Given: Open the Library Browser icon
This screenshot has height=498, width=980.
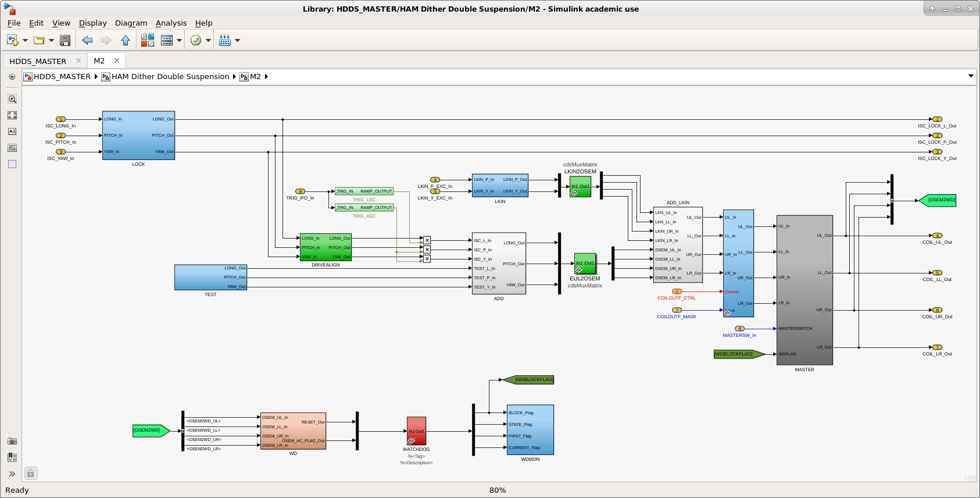Looking at the screenshot, I should click(148, 40).
